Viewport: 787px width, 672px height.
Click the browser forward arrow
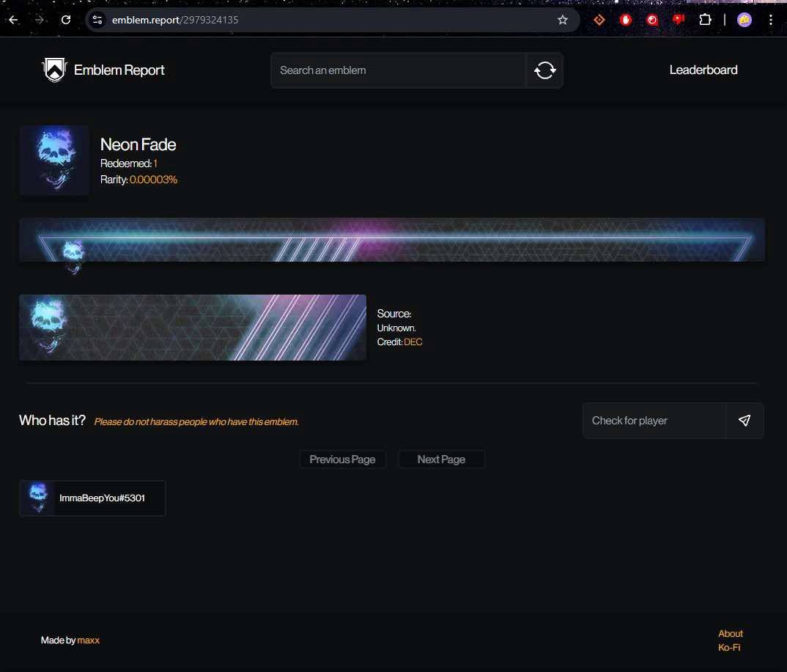point(39,20)
